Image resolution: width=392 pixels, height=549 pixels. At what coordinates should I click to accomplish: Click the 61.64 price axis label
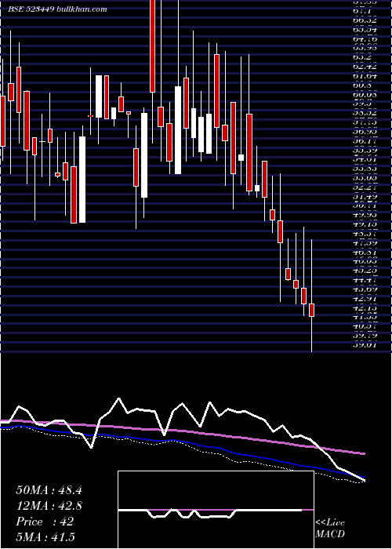click(365, 75)
